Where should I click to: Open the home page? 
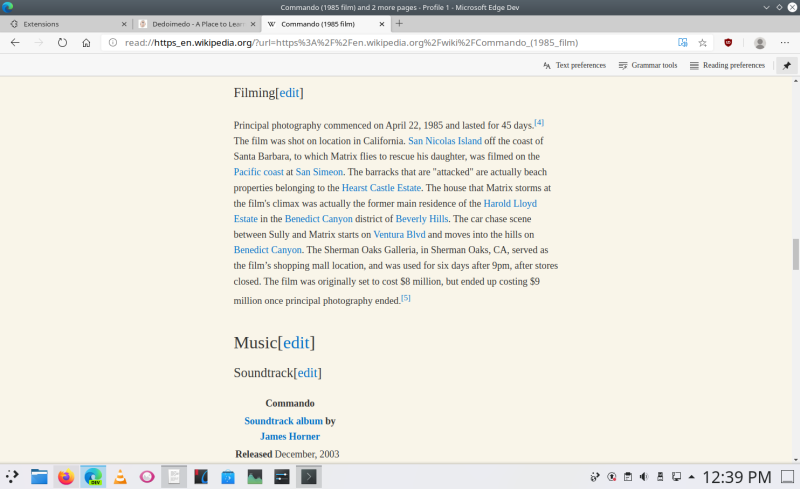tap(86, 43)
